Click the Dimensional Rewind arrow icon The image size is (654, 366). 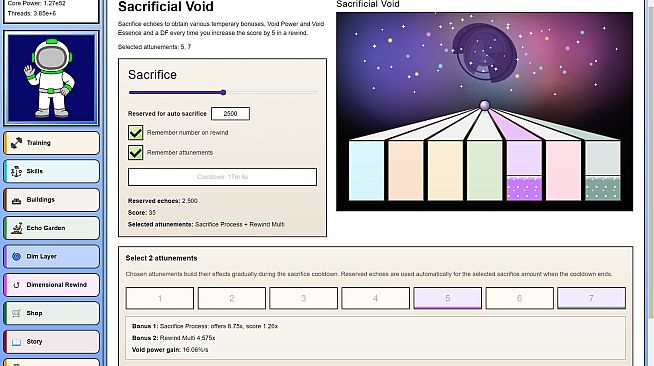tap(16, 285)
